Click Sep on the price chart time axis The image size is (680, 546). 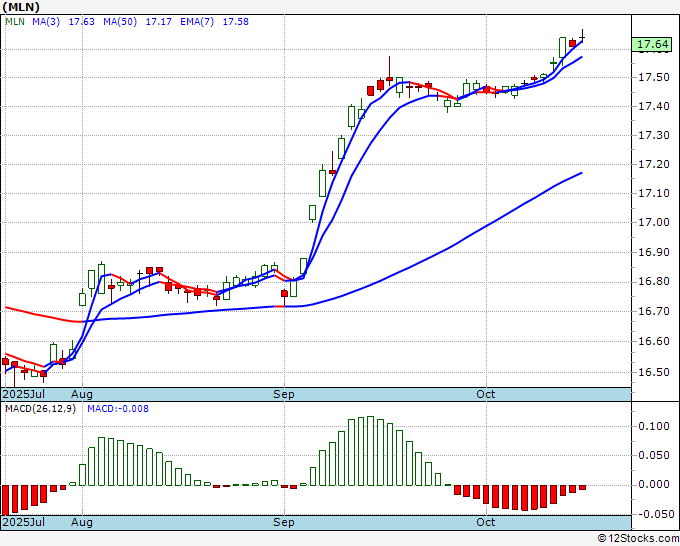pyautogui.click(x=284, y=394)
